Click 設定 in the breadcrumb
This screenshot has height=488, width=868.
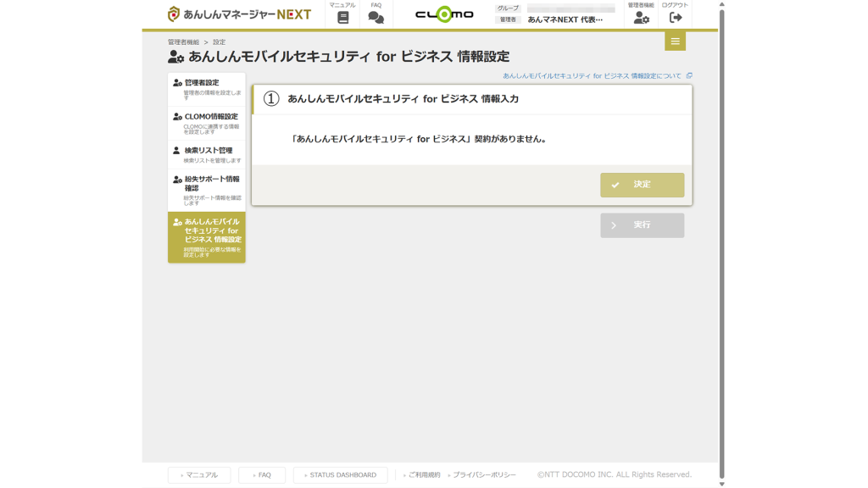tap(220, 42)
